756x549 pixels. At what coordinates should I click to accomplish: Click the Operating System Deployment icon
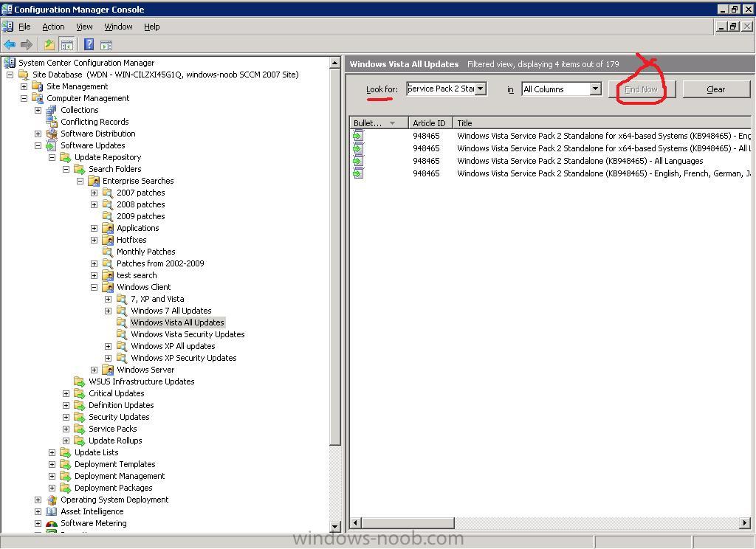coord(51,500)
